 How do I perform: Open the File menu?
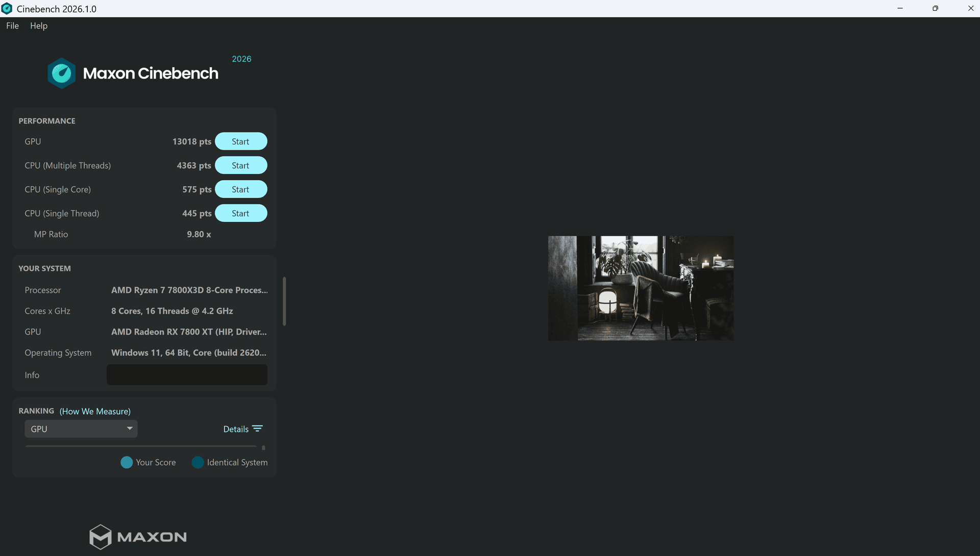pyautogui.click(x=12, y=26)
